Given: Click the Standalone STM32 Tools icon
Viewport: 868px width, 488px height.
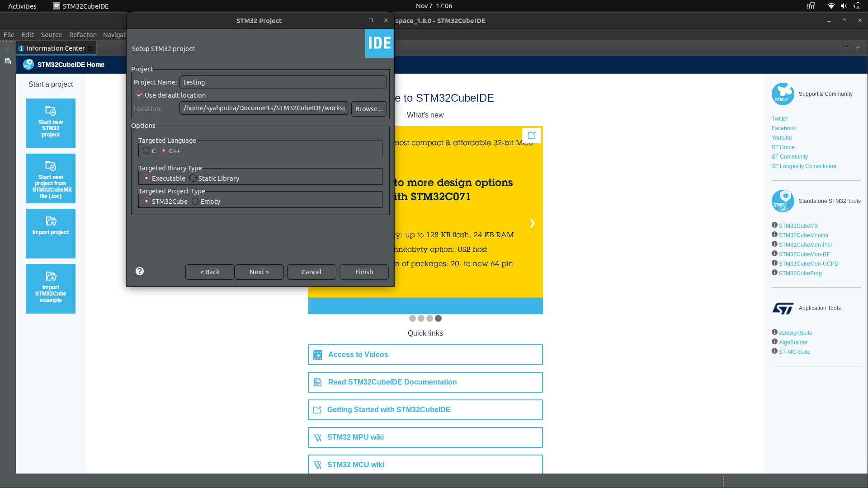Looking at the screenshot, I should pyautogui.click(x=783, y=201).
